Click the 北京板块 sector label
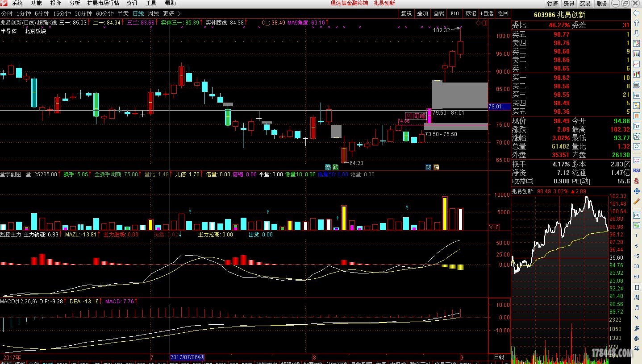This screenshot has height=364, width=642. [x=35, y=31]
